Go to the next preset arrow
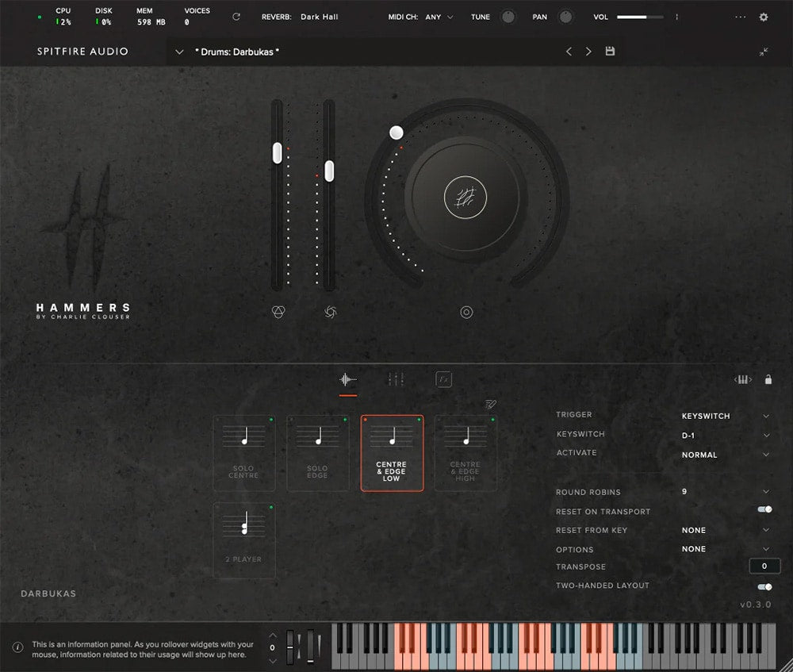793x672 pixels. (x=588, y=52)
